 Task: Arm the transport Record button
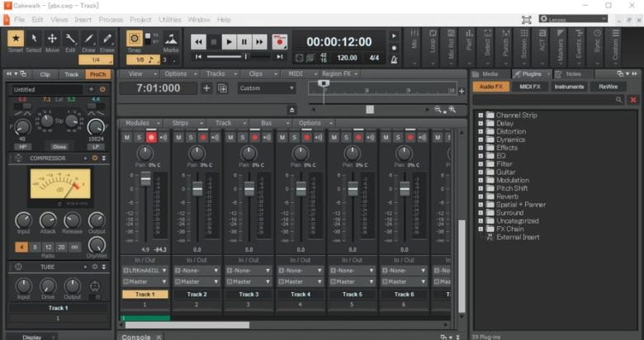click(x=280, y=41)
